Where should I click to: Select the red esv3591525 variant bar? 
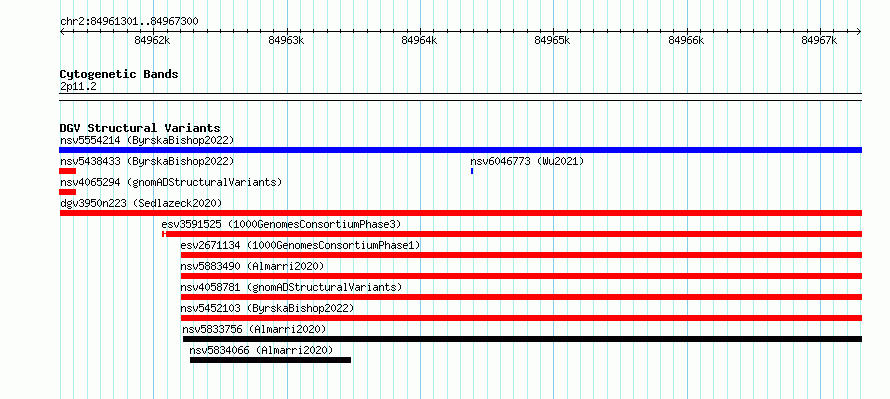[x=512, y=234]
